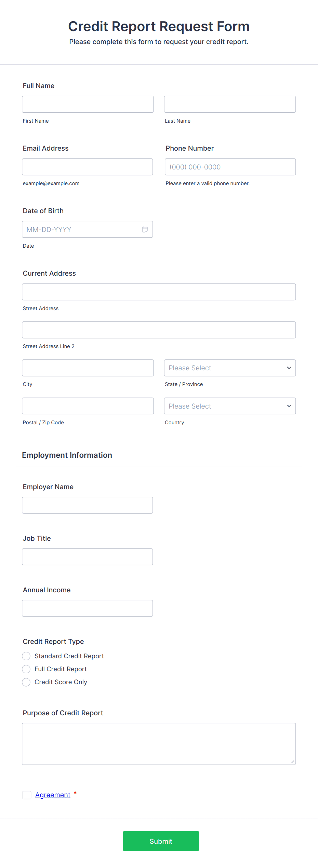Click into the First Name field
The image size is (318, 868).
(x=88, y=104)
